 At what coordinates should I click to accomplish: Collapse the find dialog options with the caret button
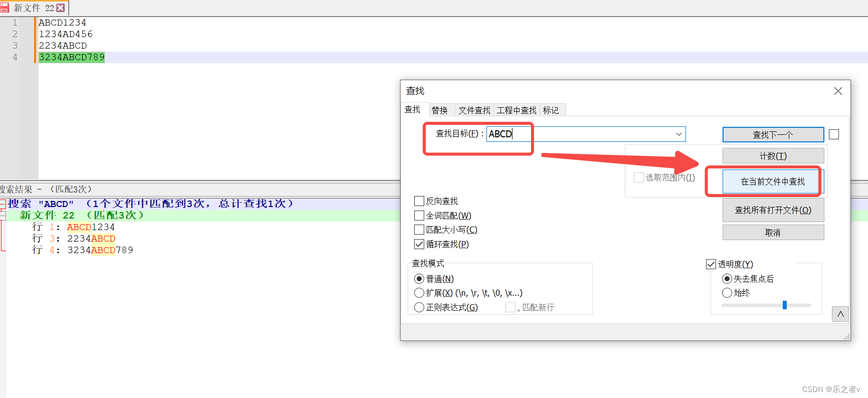(x=840, y=314)
